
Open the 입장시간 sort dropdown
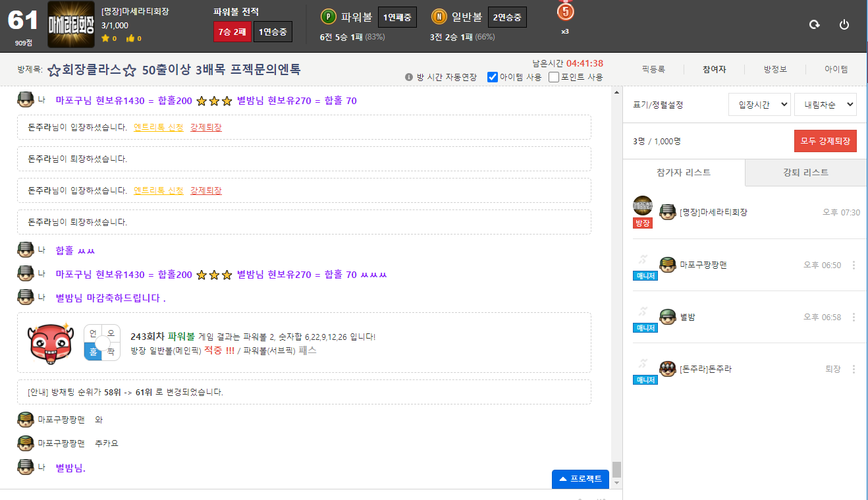pyautogui.click(x=759, y=104)
